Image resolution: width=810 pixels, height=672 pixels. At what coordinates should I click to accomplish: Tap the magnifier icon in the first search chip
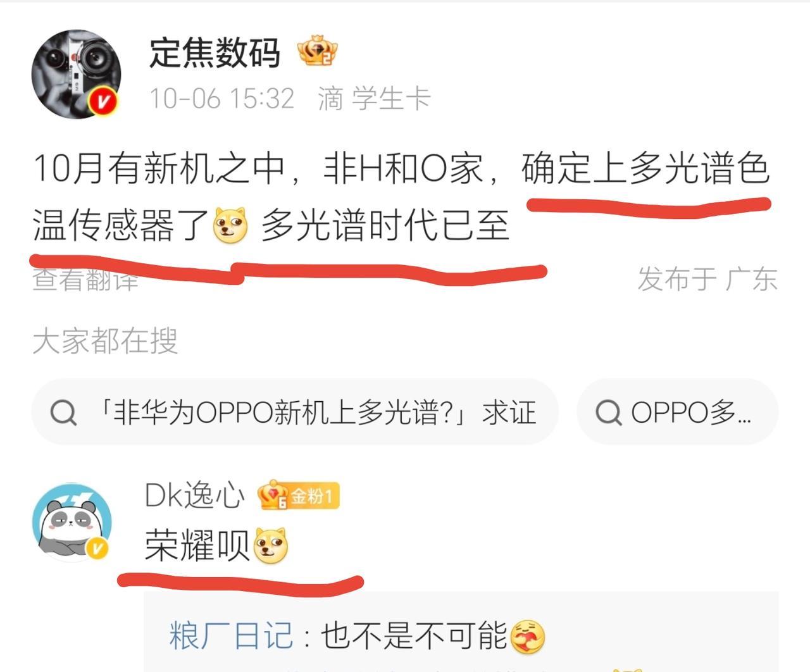point(63,413)
